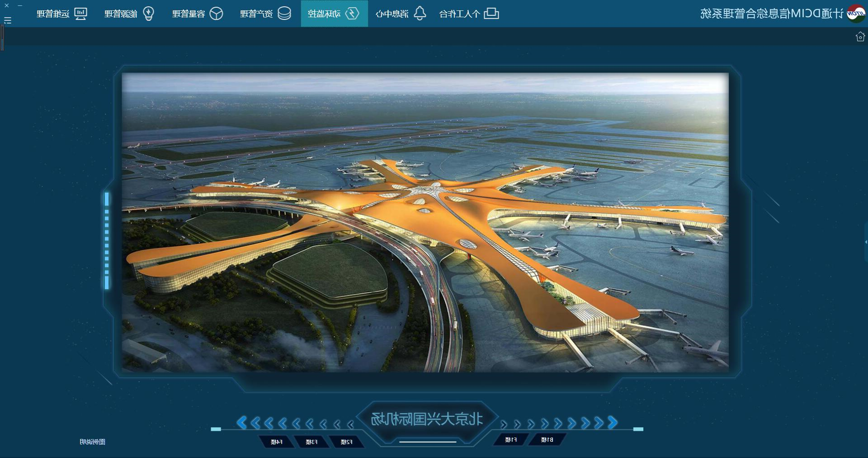Select the F1楼 floor button
Viewport: 868px width, 458px height.
click(511, 439)
